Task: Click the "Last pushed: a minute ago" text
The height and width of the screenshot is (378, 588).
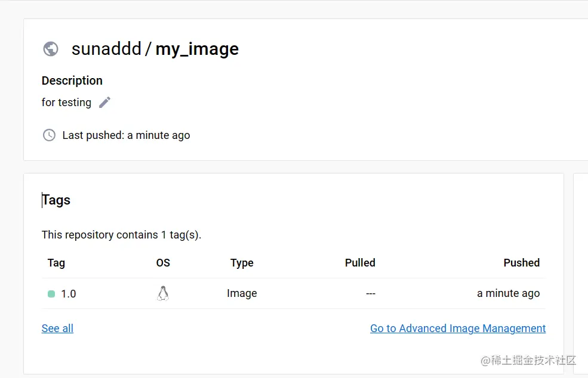Action: point(126,135)
